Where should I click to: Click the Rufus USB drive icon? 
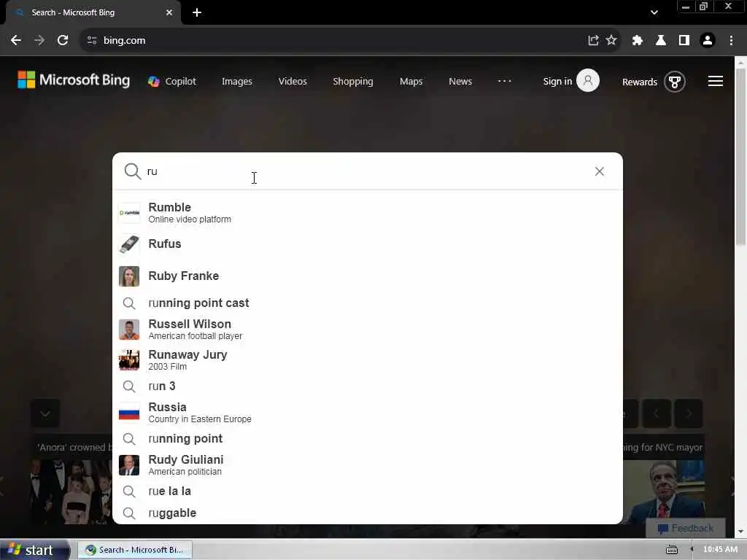coord(129,244)
